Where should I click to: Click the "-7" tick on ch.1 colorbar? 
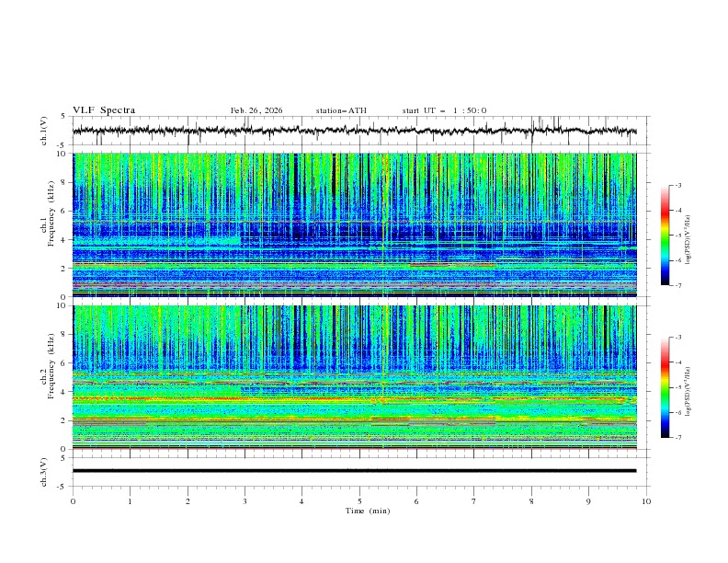678,285
